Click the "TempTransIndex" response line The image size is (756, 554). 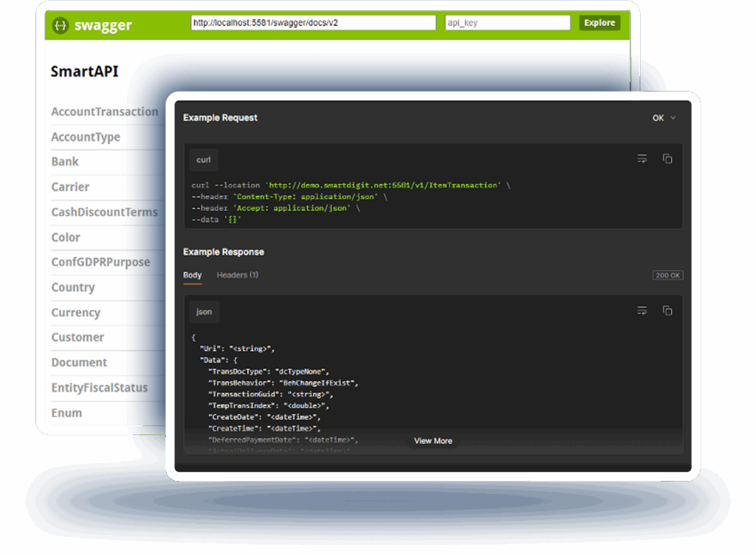pos(269,406)
